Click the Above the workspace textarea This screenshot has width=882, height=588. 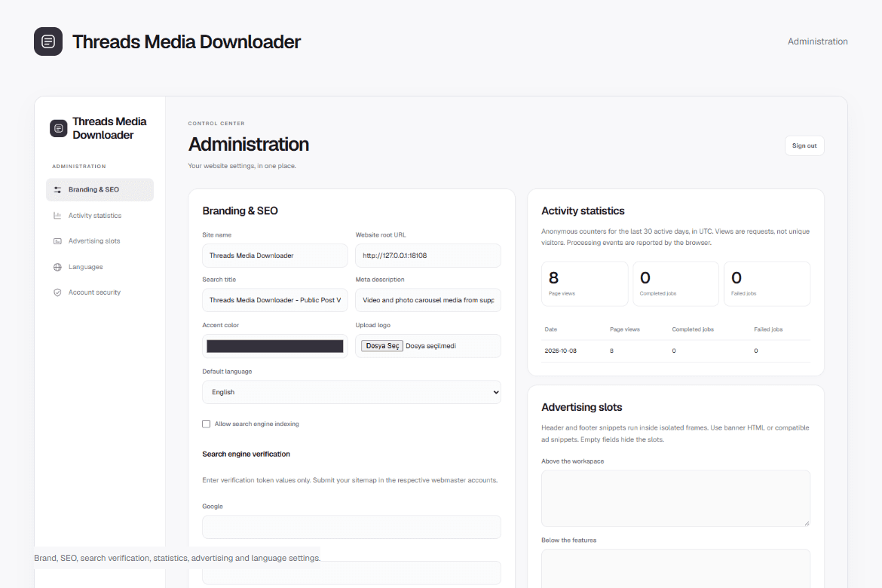pos(675,498)
